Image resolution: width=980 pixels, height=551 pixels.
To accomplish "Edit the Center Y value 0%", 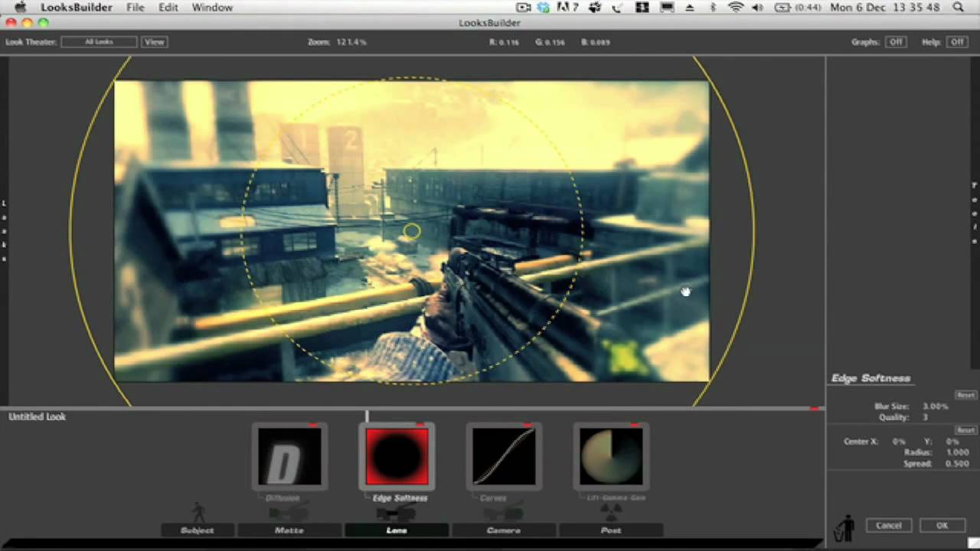I will [952, 442].
